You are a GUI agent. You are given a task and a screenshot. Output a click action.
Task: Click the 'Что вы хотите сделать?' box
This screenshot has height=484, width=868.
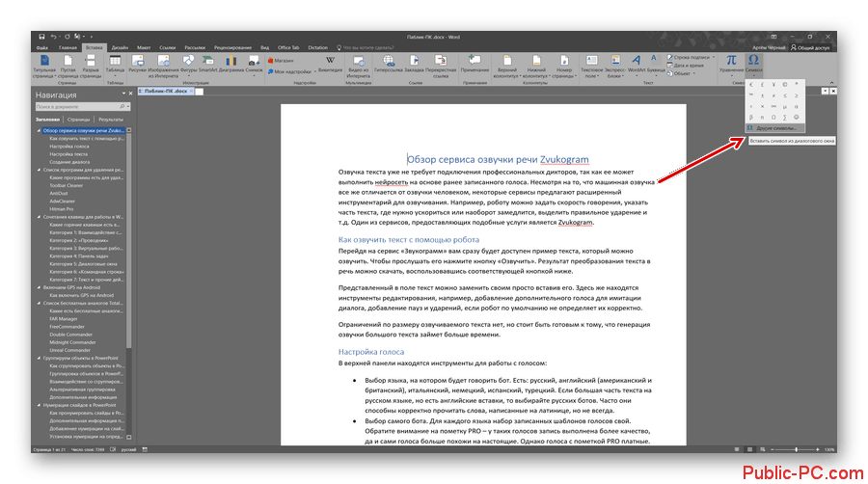tap(365, 47)
